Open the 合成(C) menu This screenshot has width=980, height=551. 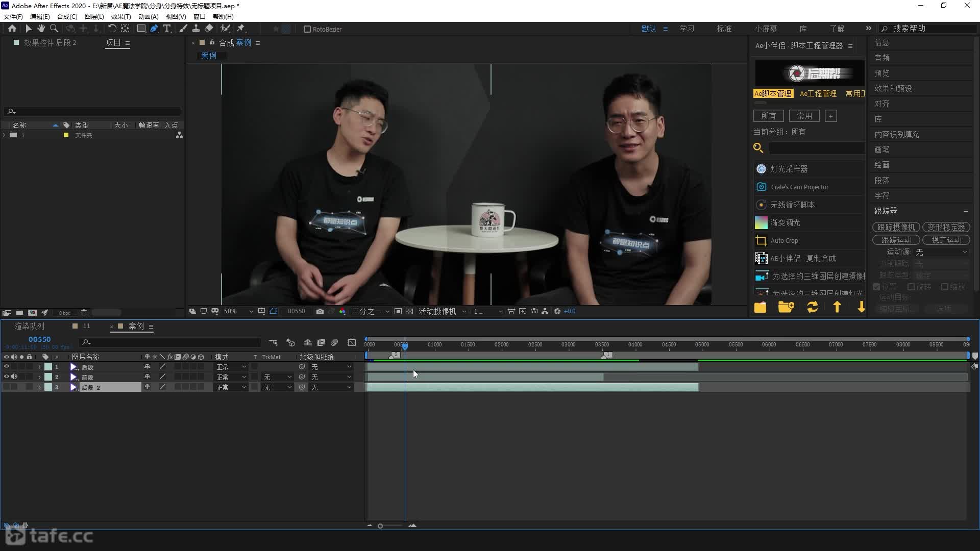coord(67,16)
